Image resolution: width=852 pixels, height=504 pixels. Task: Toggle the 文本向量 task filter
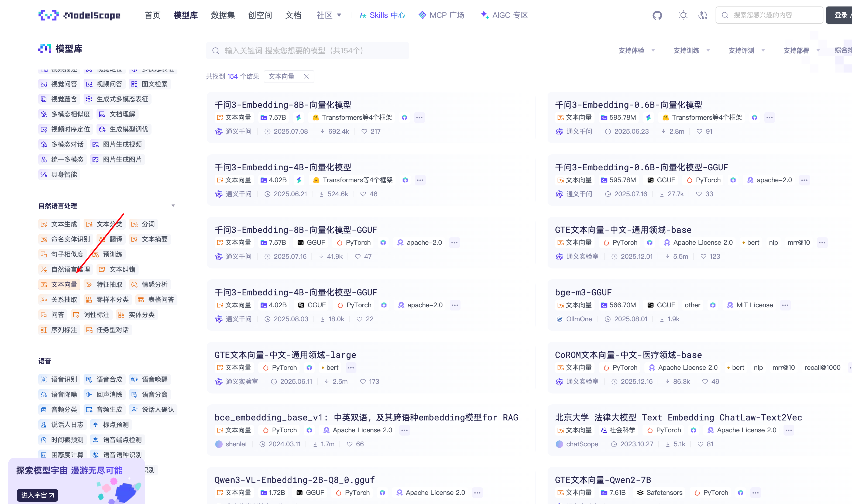click(x=59, y=284)
